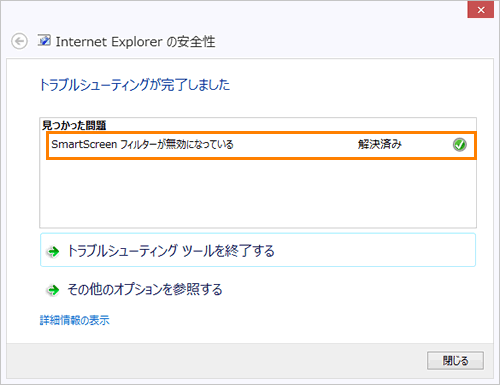Click the back arrow button

tap(19, 41)
